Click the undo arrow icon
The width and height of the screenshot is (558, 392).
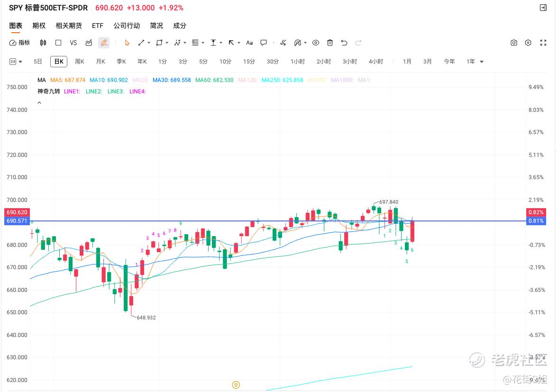click(344, 43)
